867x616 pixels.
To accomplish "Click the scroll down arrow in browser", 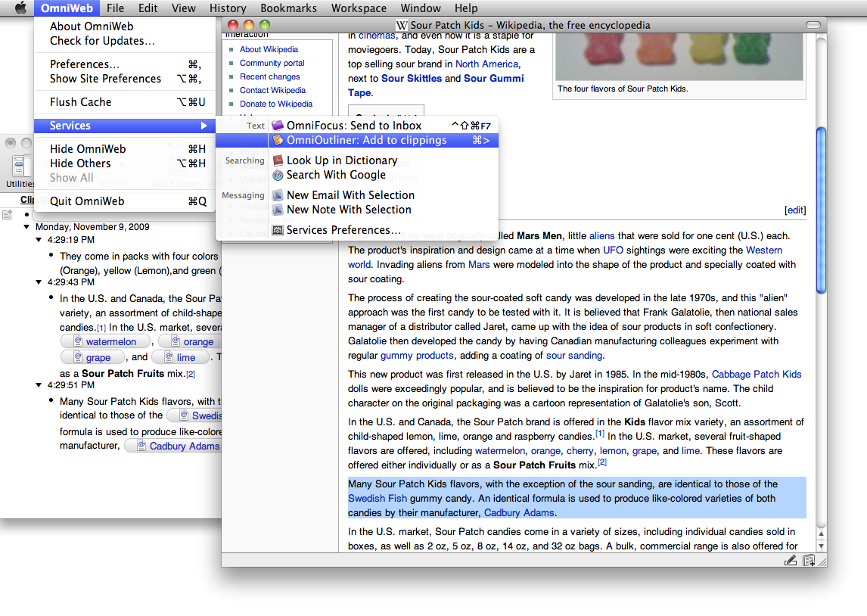I will (821, 545).
